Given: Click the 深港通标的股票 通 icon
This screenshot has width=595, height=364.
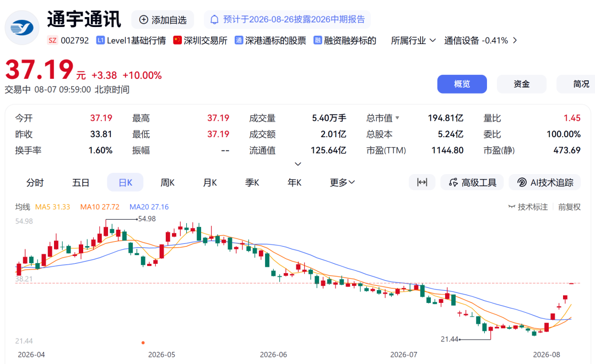Looking at the screenshot, I should pos(239,40).
